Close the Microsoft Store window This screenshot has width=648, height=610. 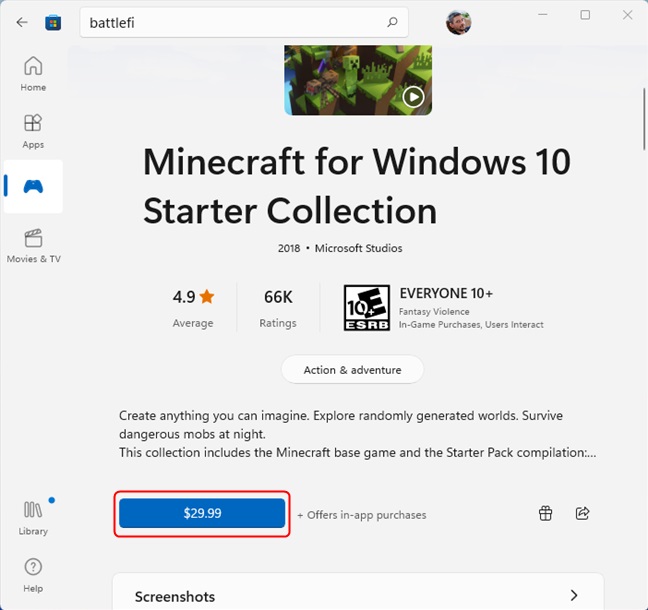click(x=627, y=15)
